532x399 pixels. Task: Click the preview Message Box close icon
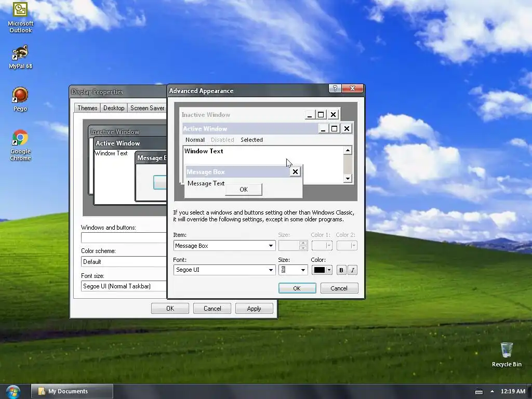click(x=295, y=171)
